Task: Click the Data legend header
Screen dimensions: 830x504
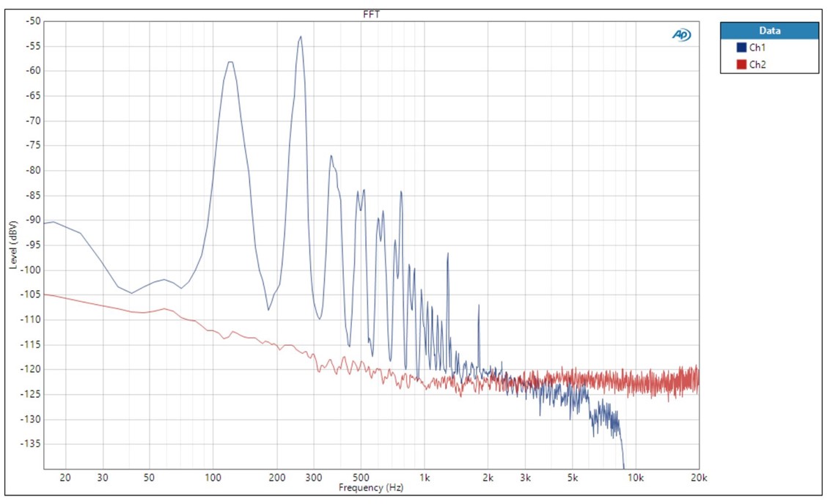Action: click(x=769, y=31)
